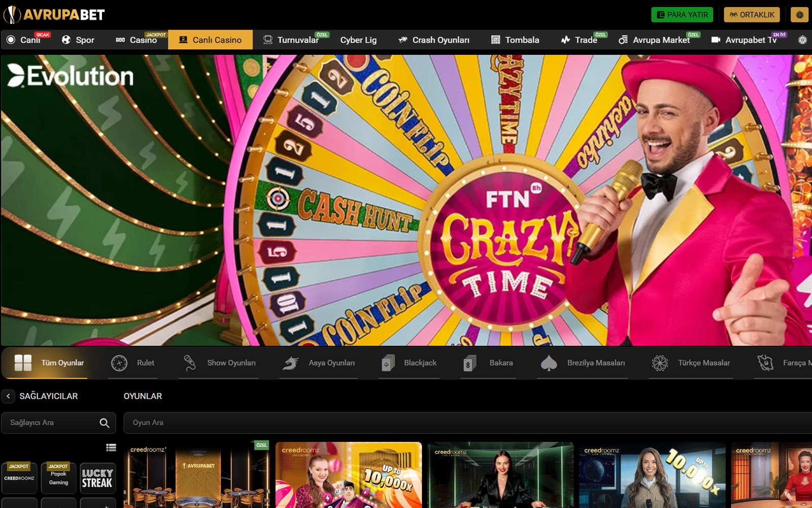Select the Tüm Oyunlar tab
The height and width of the screenshot is (508, 812).
coord(49,363)
